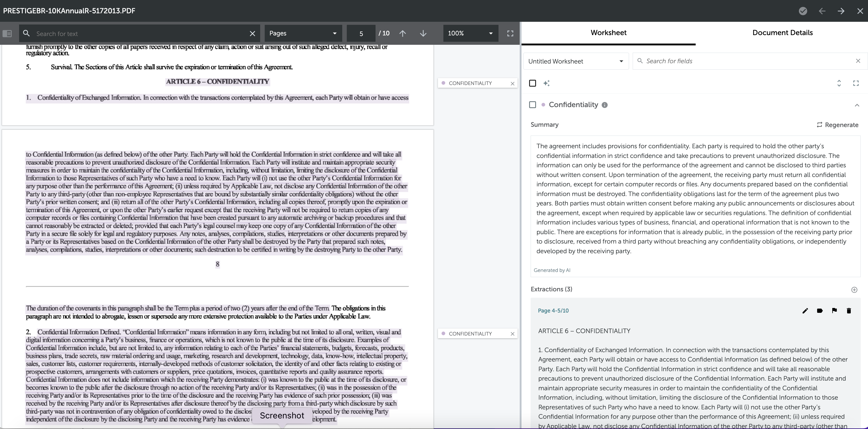Screen dimensions: 868x429
Task: Switch to the Document Details tab
Action: (782, 33)
